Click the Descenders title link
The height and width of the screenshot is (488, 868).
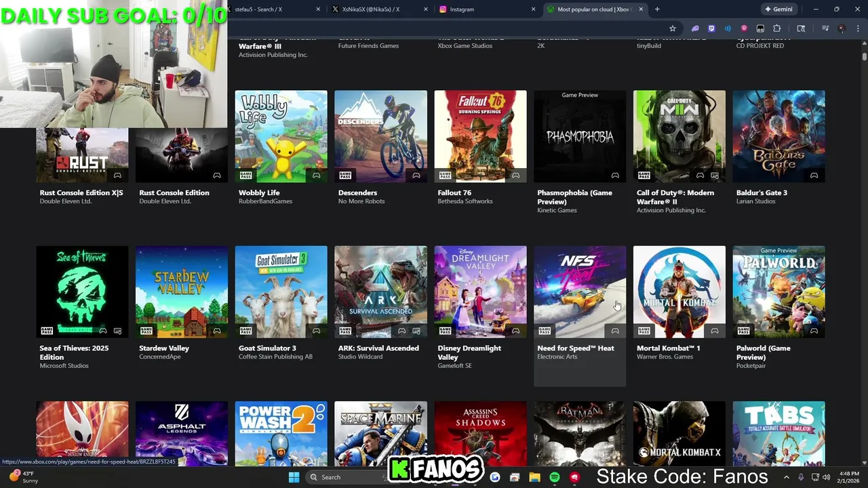coord(357,192)
